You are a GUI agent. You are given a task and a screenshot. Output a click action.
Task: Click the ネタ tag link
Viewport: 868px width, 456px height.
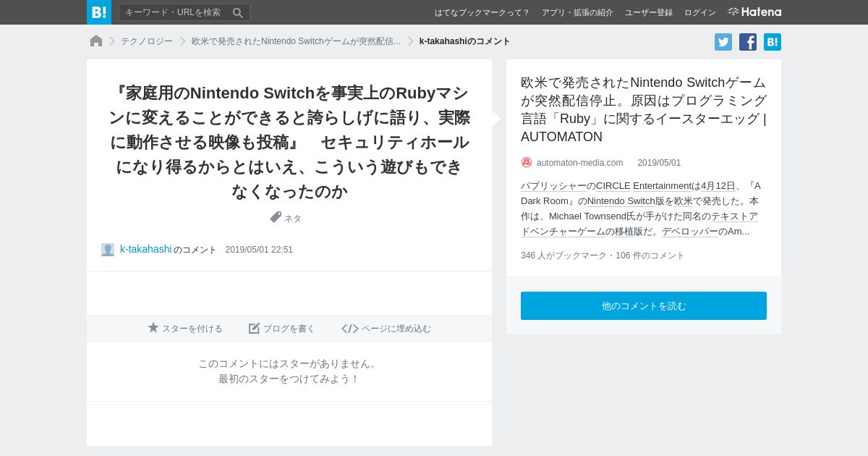click(293, 219)
